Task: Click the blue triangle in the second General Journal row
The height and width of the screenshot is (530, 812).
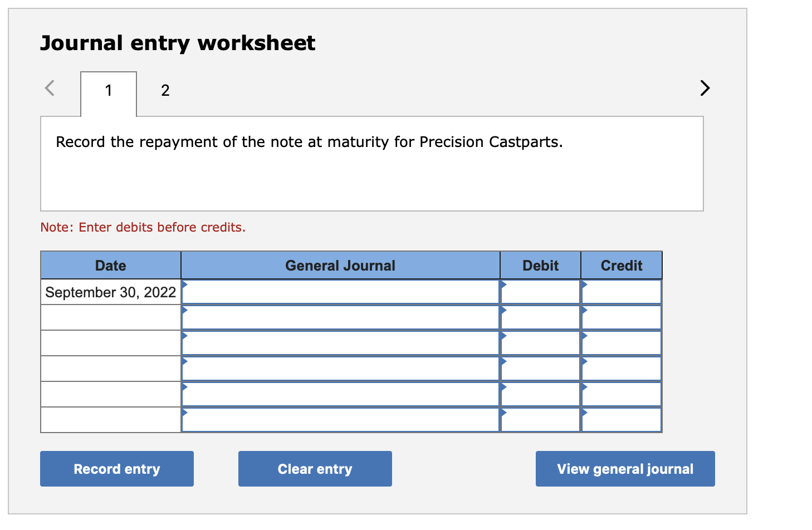Action: (185, 311)
